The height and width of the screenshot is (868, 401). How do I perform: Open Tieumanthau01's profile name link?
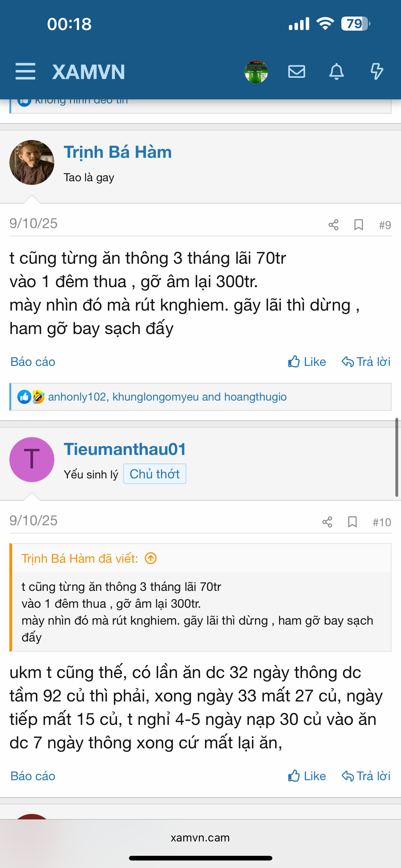tap(125, 449)
